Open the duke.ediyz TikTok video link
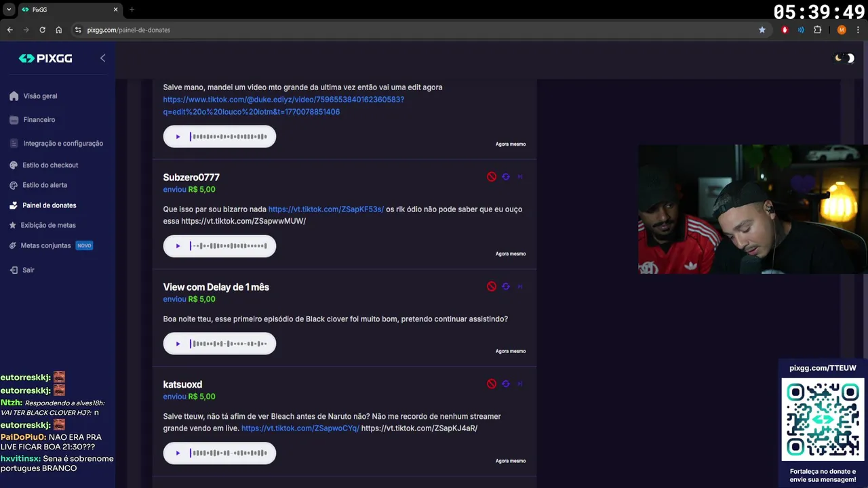Image resolution: width=868 pixels, height=488 pixels. coord(283,106)
